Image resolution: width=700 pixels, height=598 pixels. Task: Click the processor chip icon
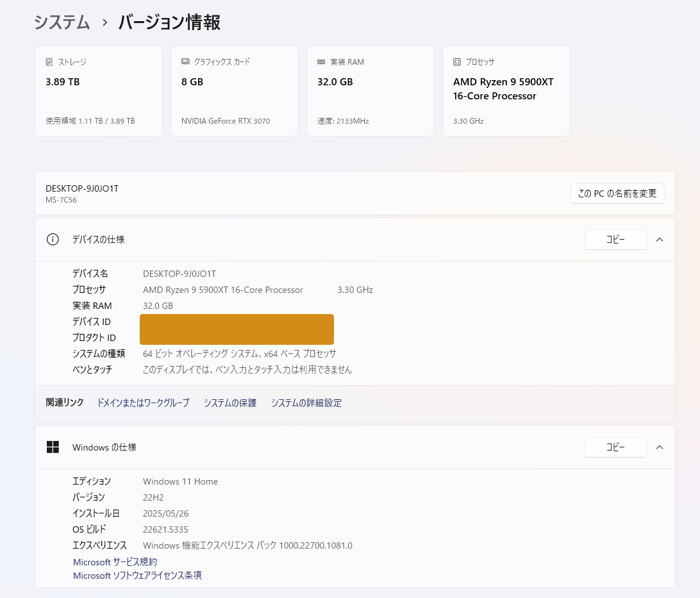[456, 62]
